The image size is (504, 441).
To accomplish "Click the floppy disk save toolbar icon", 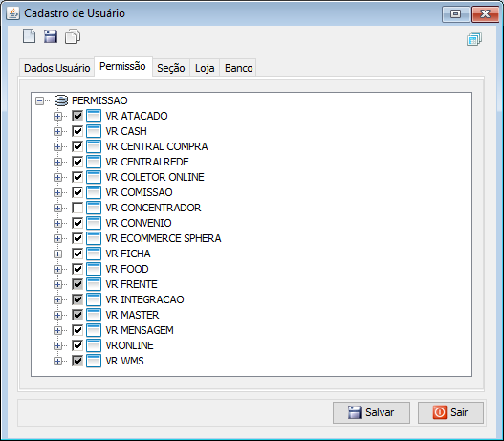I will 51,36.
